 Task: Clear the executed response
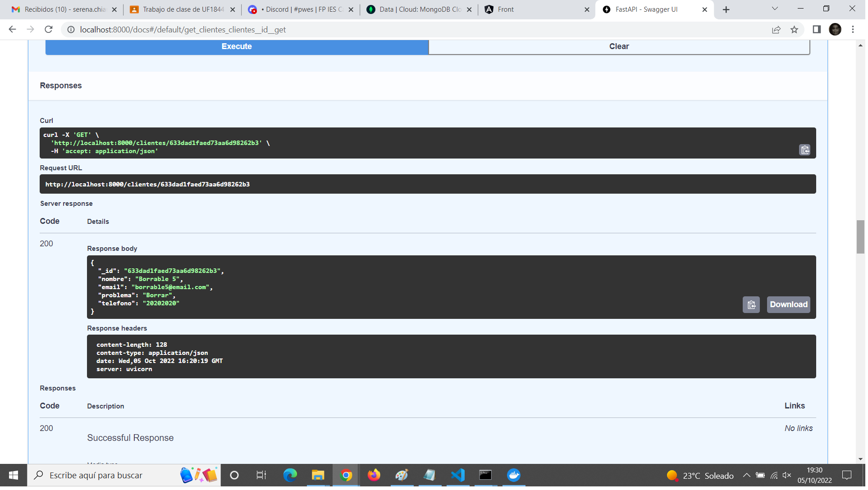621,46
